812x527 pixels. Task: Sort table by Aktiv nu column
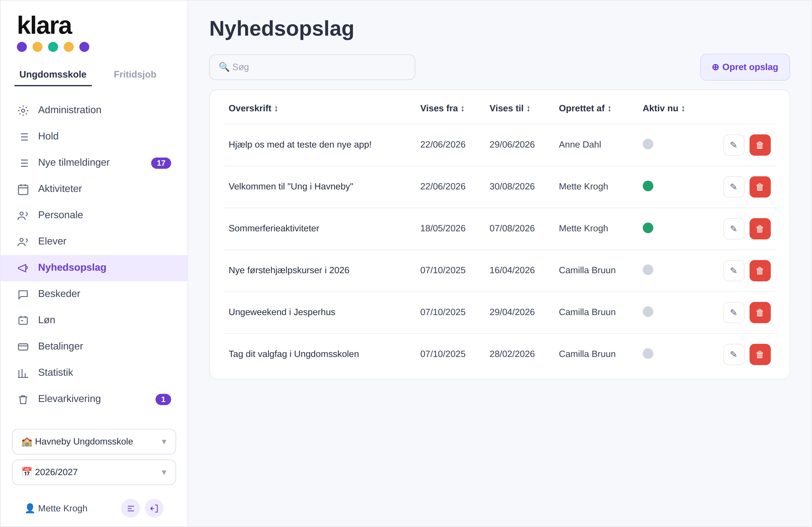[x=664, y=108]
